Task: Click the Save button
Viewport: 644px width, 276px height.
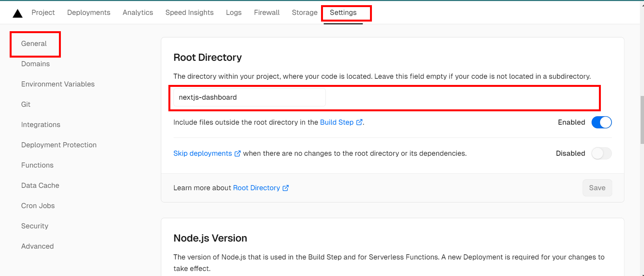Action: point(597,188)
